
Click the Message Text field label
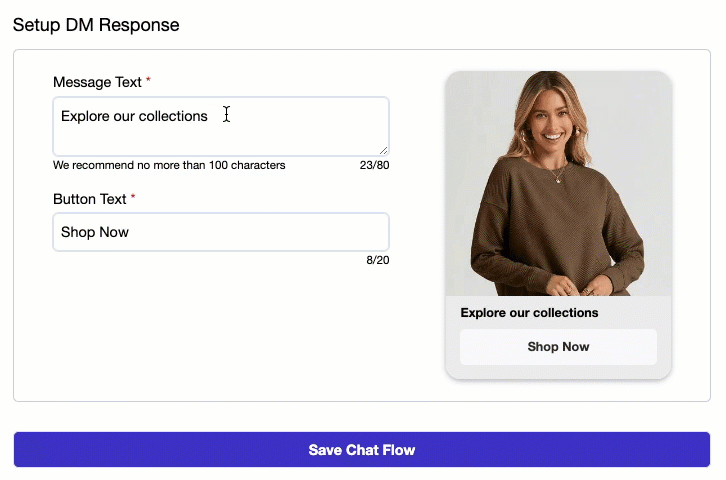tap(97, 81)
